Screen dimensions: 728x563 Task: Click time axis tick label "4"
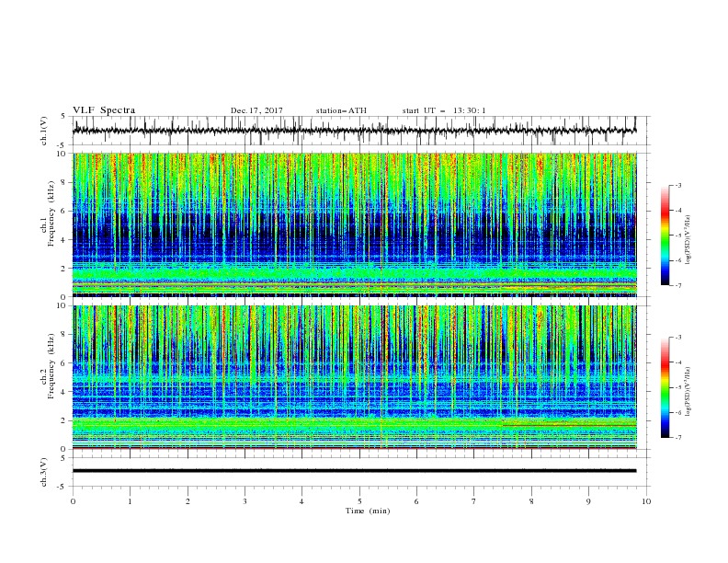point(301,501)
